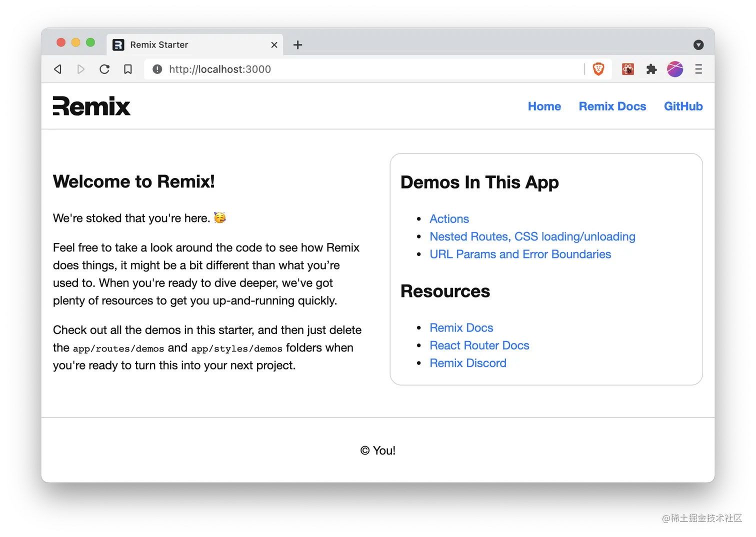Select the Remix Starter tab
The width and height of the screenshot is (756, 537).
195,44
